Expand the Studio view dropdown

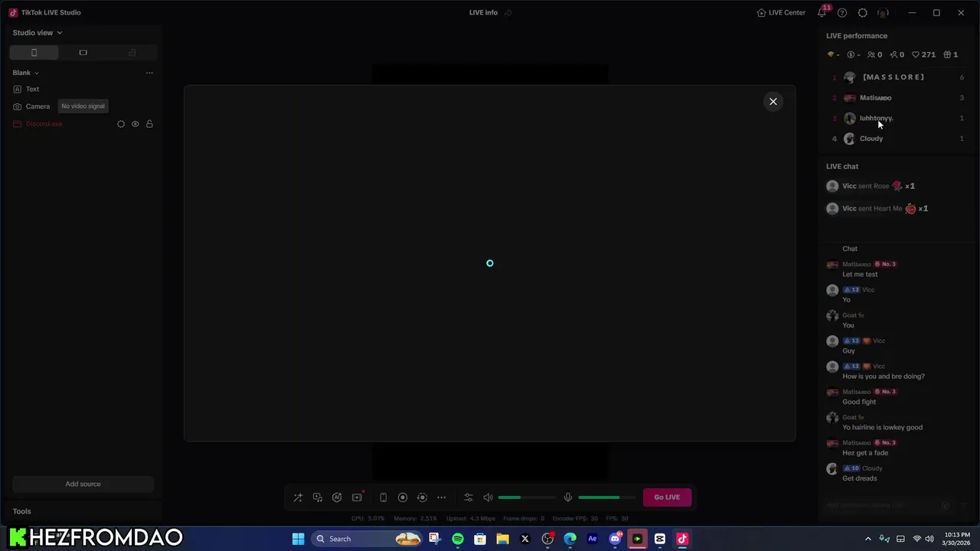pos(38,32)
